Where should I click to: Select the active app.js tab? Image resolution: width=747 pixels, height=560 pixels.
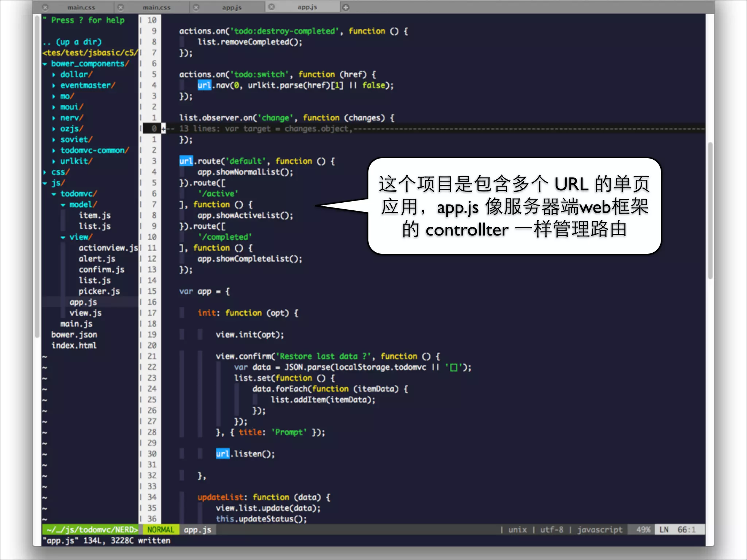(307, 7)
